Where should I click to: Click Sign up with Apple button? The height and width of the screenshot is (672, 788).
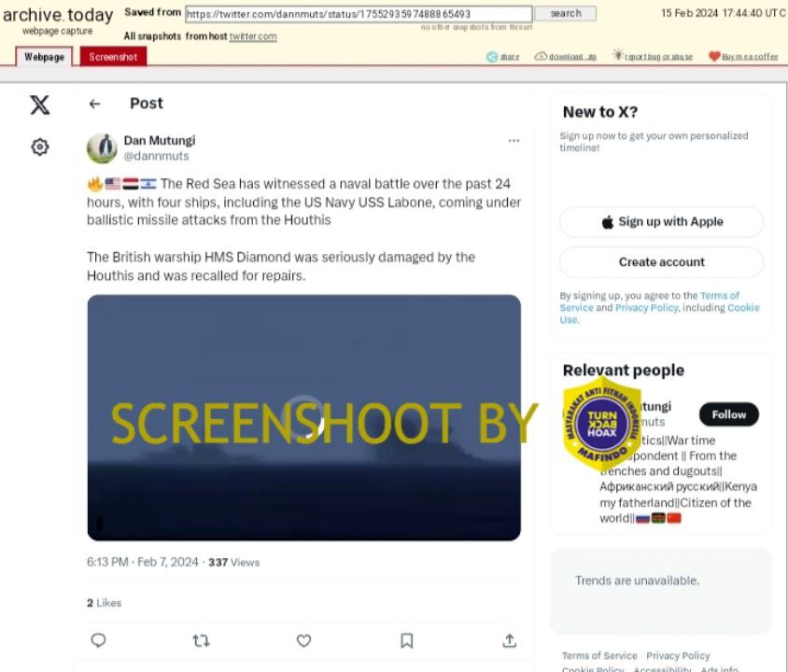point(661,221)
